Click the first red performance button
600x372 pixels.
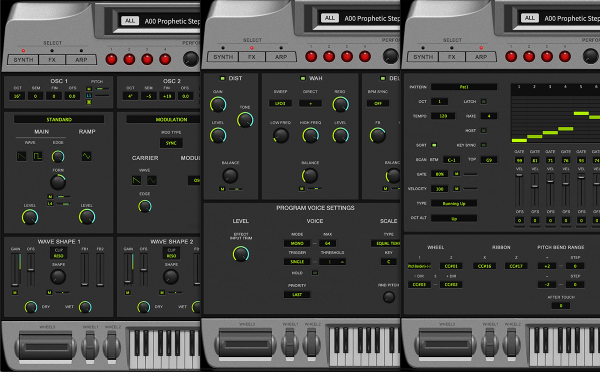point(111,60)
